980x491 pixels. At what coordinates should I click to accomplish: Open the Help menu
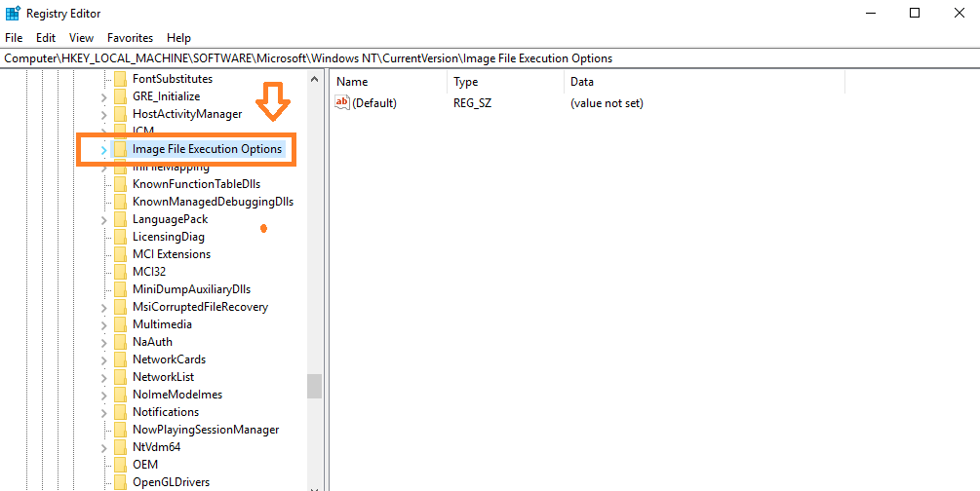[x=178, y=38]
